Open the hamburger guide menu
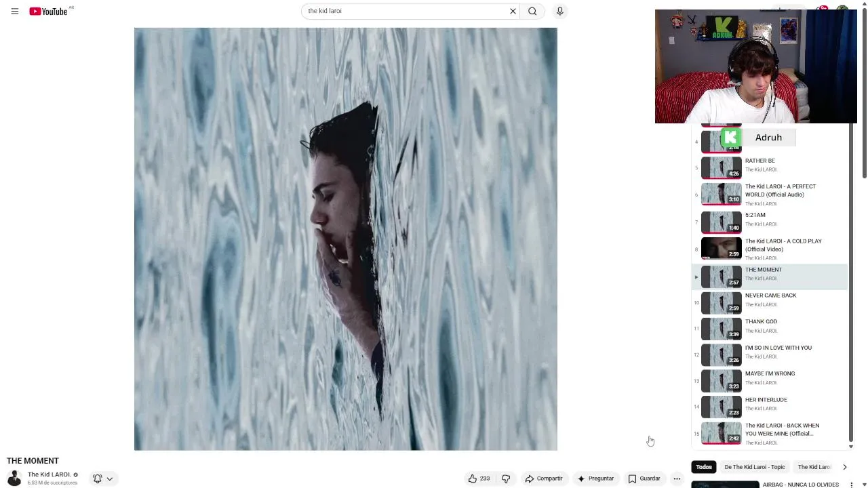This screenshot has height=488, width=868. [x=14, y=11]
